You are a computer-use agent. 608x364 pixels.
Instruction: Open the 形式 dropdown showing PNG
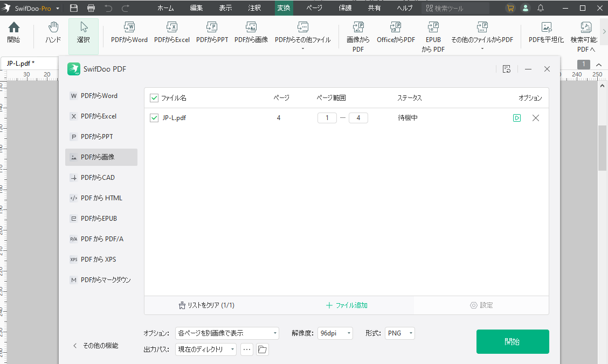click(399, 333)
